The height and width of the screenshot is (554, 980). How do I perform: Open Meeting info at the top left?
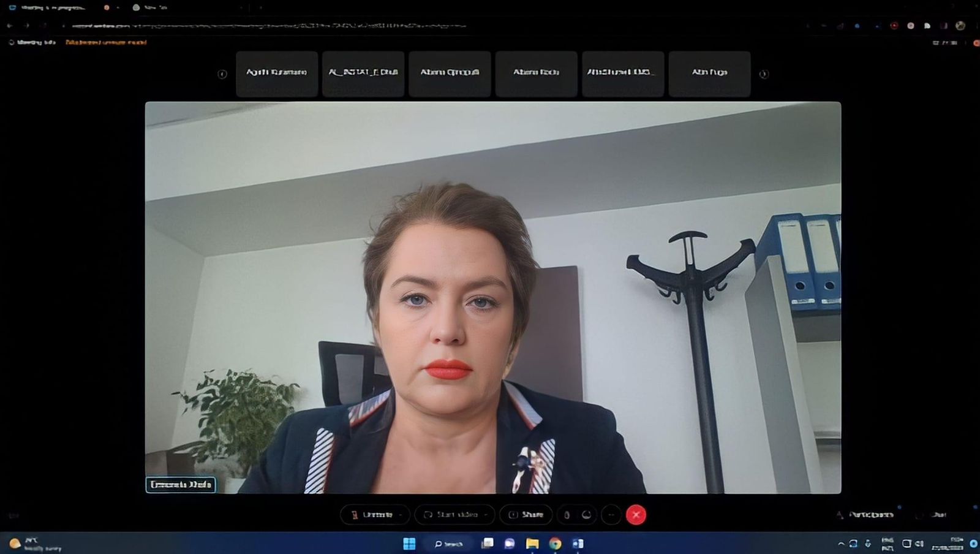(32, 42)
